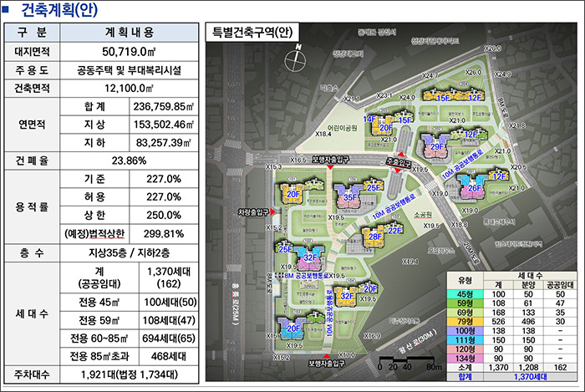Select the 35F tower label

coord(350,197)
